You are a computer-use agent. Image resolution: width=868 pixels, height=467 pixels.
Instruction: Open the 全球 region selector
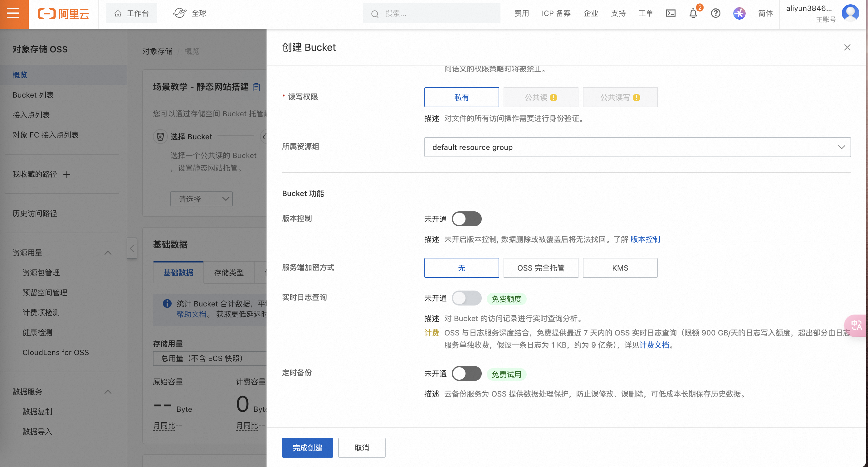[189, 13]
